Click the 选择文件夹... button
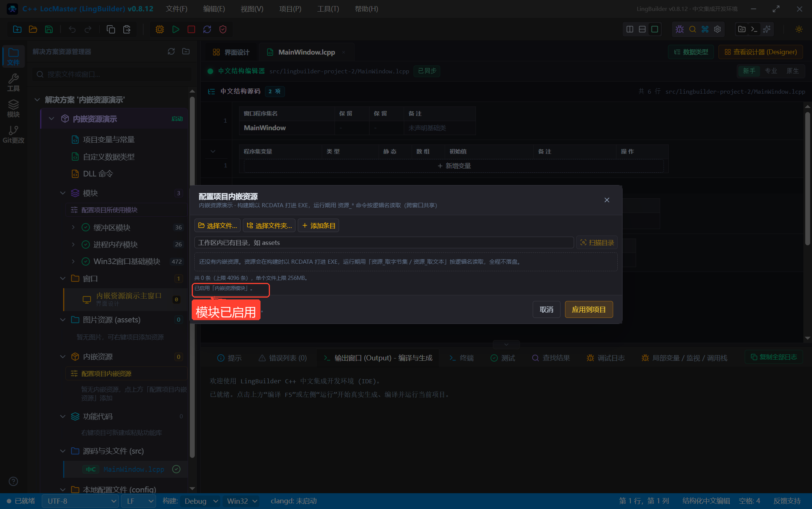The width and height of the screenshot is (812, 509). [269, 225]
